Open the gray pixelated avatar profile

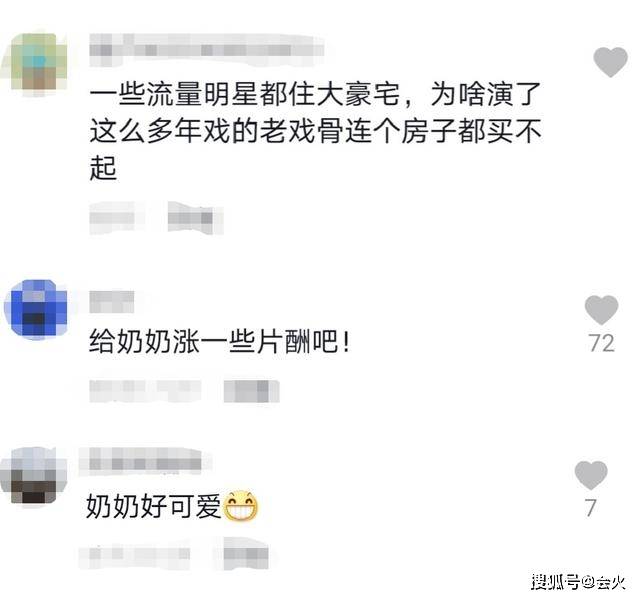click(33, 475)
